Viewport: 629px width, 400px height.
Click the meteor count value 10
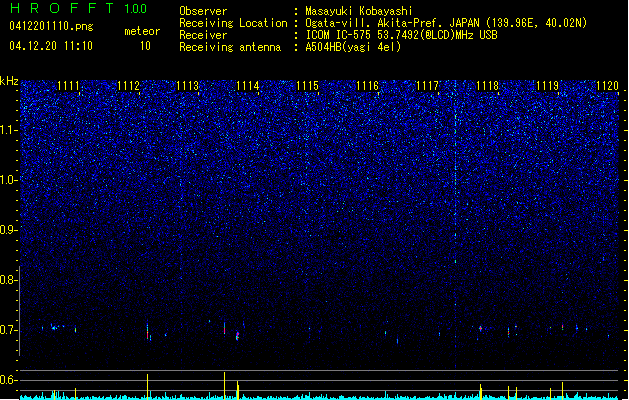(145, 46)
